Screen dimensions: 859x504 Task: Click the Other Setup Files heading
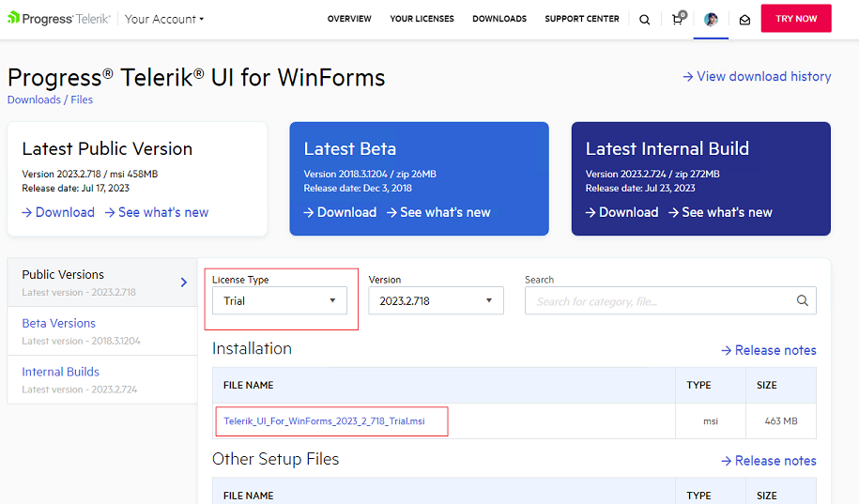point(276,459)
